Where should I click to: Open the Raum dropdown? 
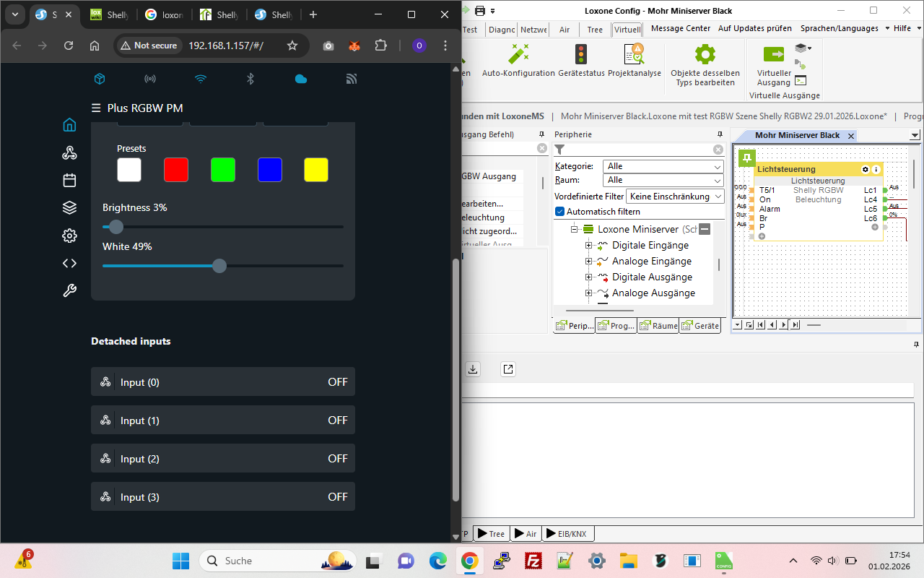point(664,180)
